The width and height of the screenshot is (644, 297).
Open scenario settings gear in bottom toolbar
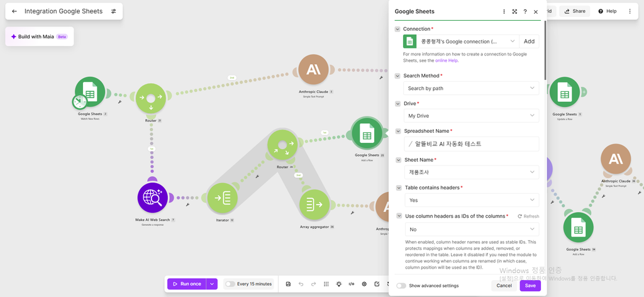(364, 284)
